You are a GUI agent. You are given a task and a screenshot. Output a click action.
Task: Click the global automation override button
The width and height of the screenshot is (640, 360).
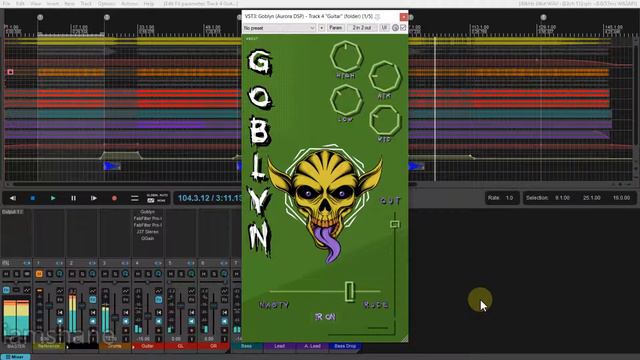tap(157, 198)
